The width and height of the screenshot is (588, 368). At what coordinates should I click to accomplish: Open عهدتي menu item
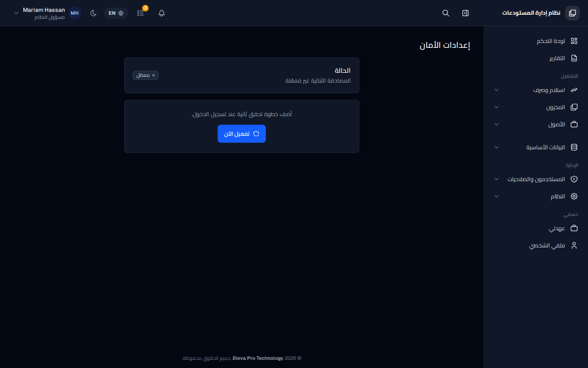pos(536,228)
